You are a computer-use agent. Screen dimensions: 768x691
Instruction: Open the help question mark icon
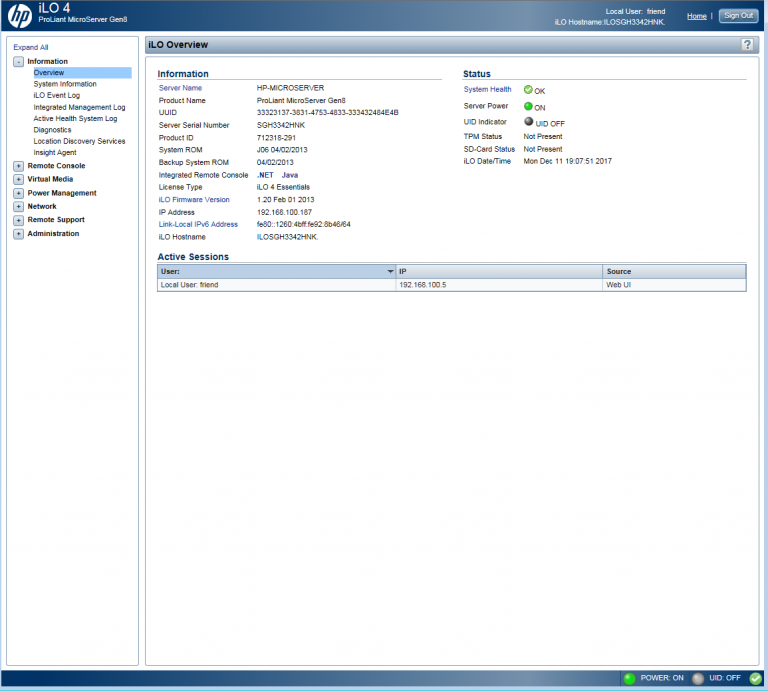(x=747, y=45)
